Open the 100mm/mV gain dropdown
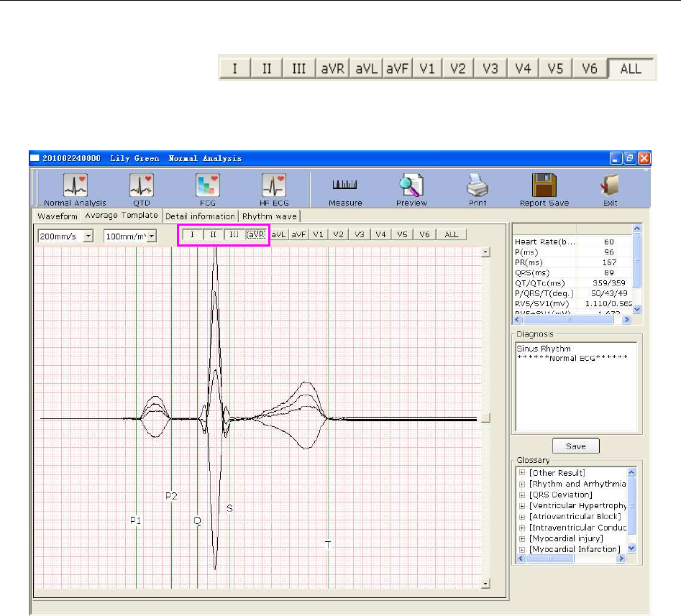The width and height of the screenshot is (681, 616). (152, 236)
